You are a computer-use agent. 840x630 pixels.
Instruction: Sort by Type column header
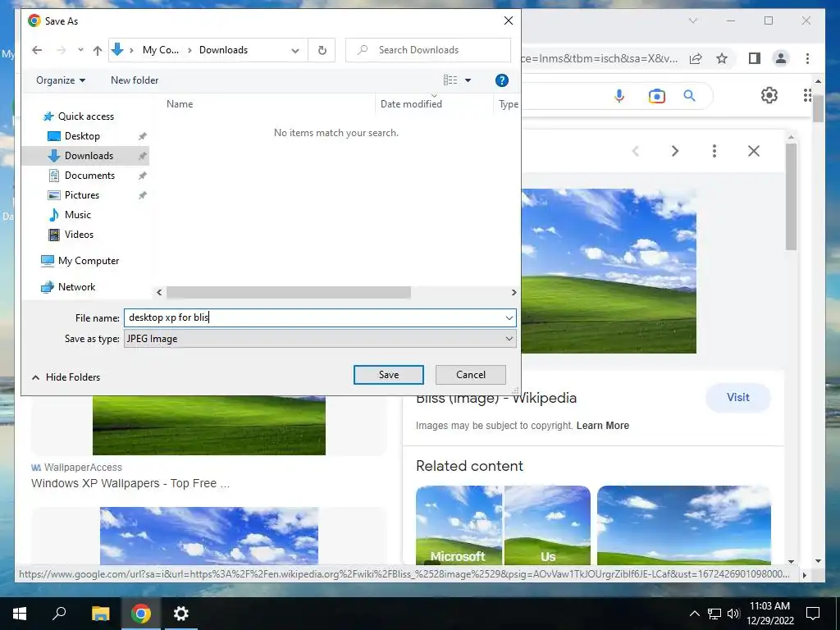click(x=508, y=104)
